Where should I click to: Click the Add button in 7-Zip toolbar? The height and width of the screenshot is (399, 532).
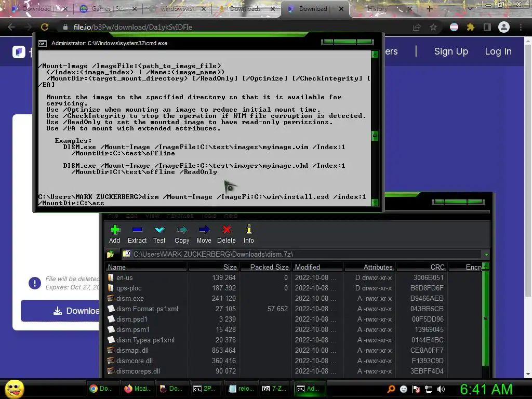(115, 234)
